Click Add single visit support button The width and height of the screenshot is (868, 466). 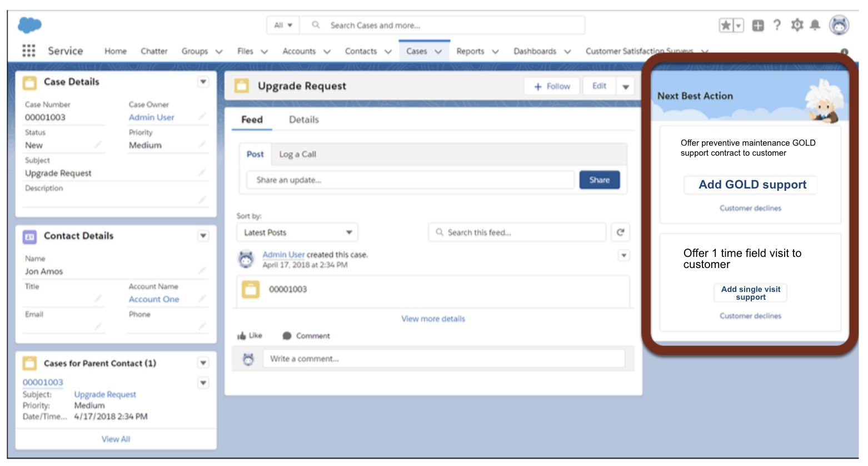click(750, 293)
